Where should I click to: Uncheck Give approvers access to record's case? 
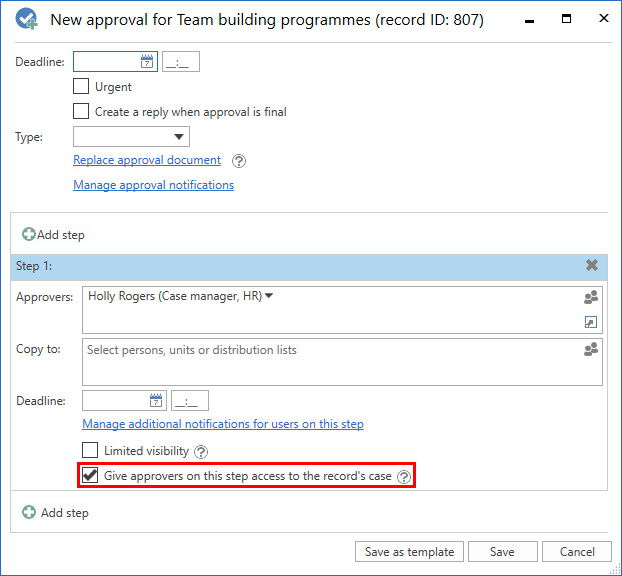[90, 476]
